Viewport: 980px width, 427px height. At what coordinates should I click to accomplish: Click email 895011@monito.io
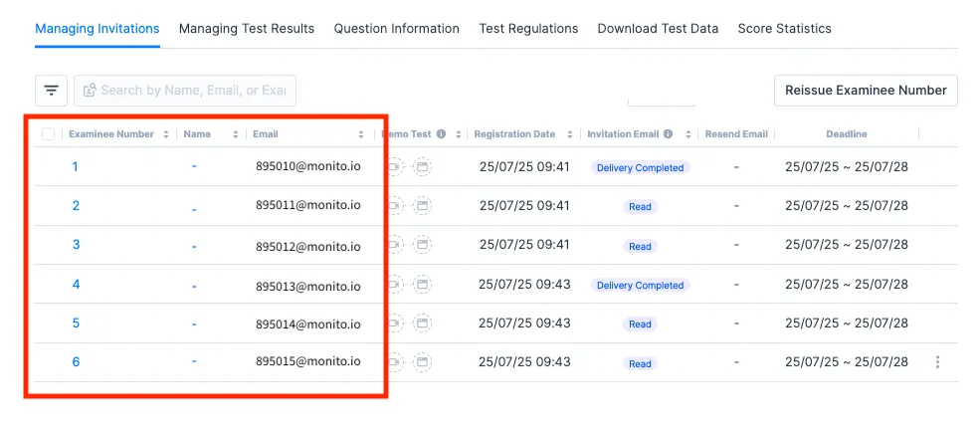click(308, 205)
